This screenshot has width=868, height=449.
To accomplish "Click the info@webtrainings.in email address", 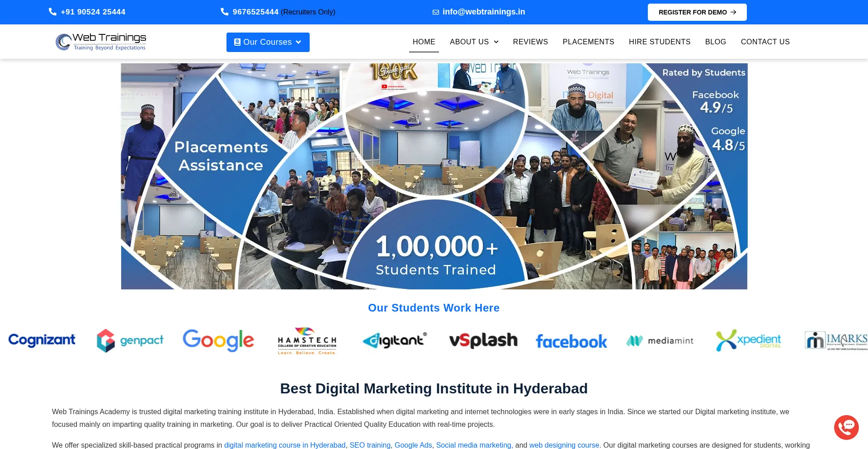I will coord(484,12).
